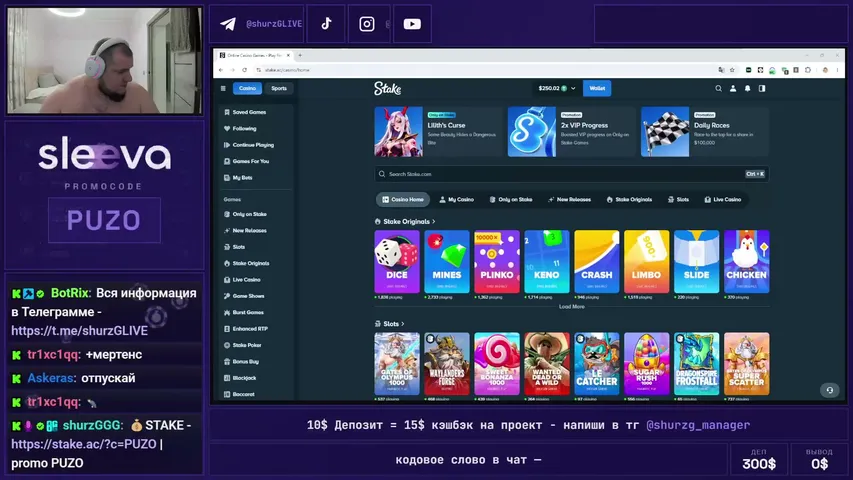Click the Wallet button
Image resolution: width=853 pixels, height=480 pixels.
click(597, 88)
